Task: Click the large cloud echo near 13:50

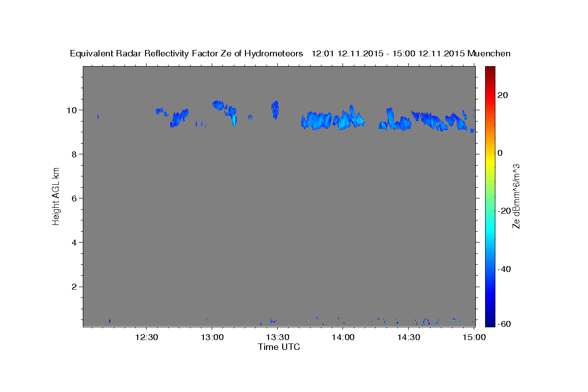Action: pyautogui.click(x=316, y=121)
